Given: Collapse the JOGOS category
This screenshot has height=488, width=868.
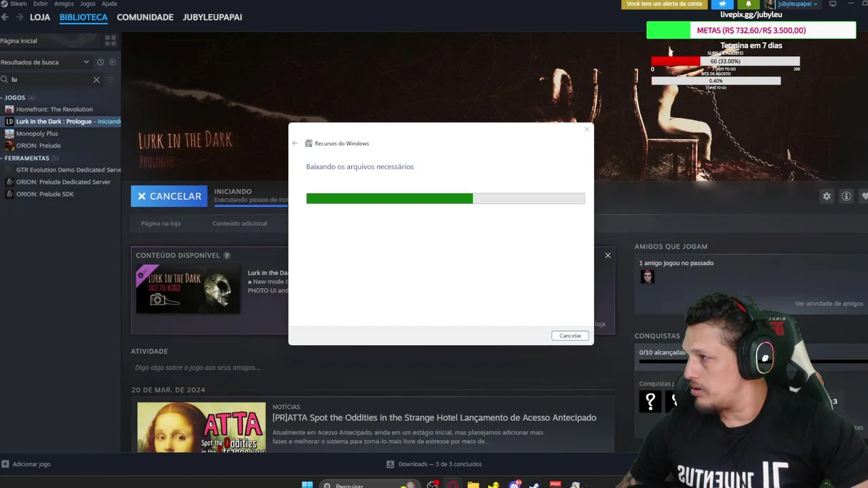Looking at the screenshot, I should [x=15, y=98].
